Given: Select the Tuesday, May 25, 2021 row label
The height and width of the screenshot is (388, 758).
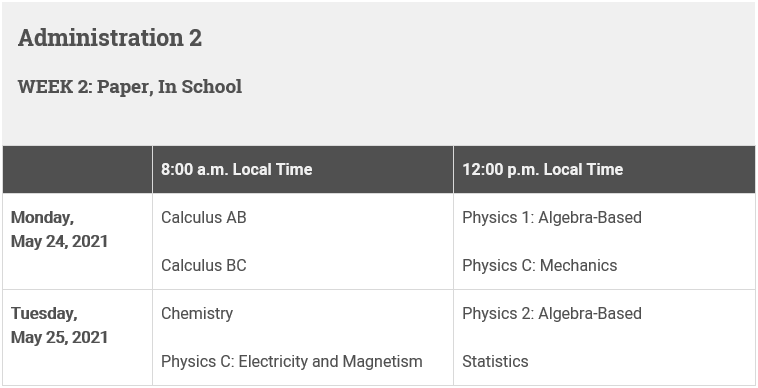Looking at the screenshot, I should [59, 325].
